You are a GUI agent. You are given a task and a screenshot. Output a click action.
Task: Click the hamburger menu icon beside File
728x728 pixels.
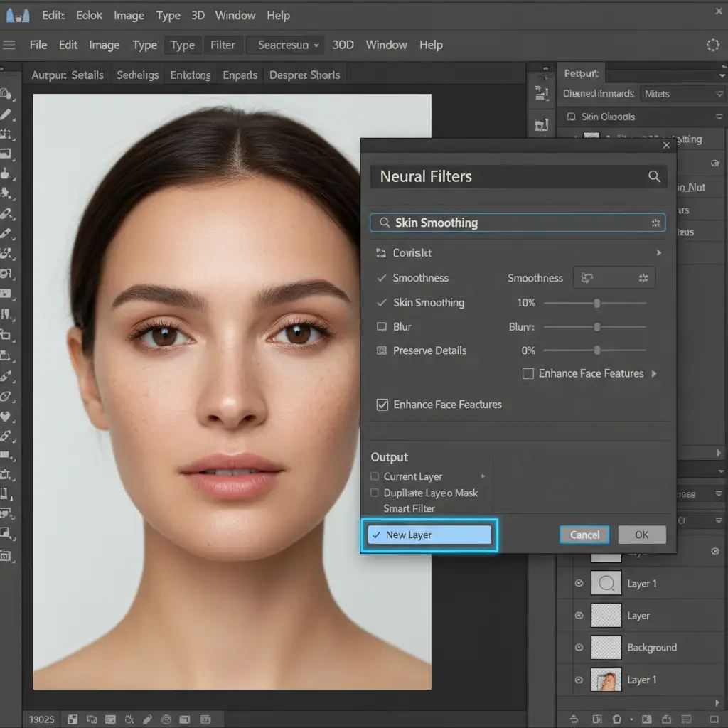click(9, 45)
